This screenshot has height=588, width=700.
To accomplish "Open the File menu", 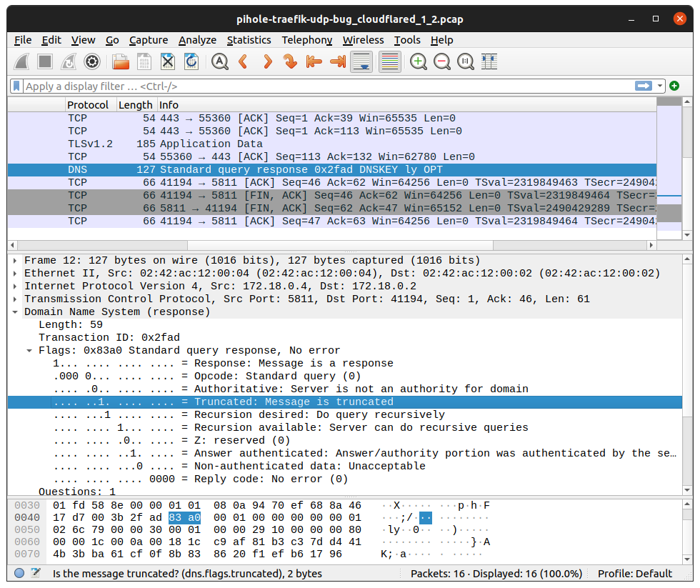I will (x=23, y=40).
